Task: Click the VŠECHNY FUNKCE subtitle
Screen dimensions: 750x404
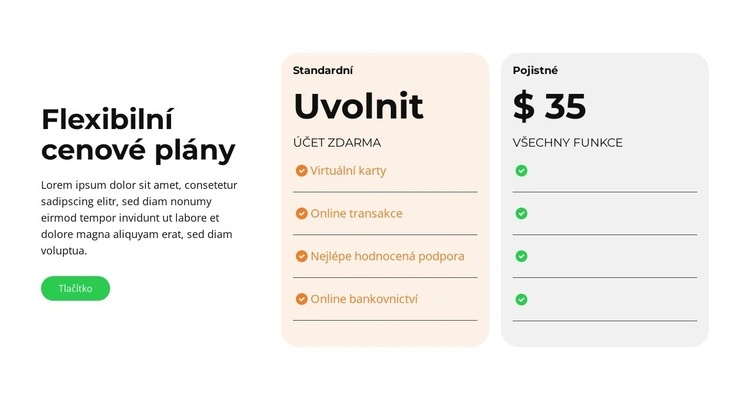Action: [567, 143]
